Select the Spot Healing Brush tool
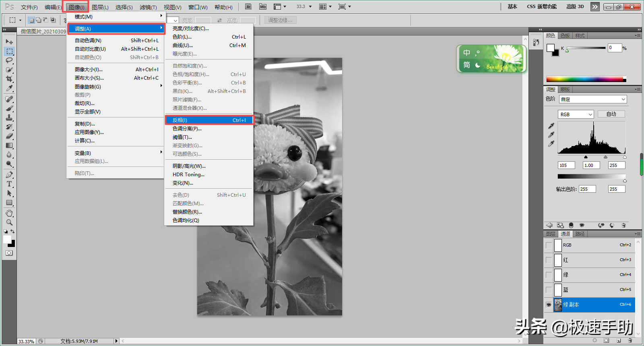 coord(9,99)
